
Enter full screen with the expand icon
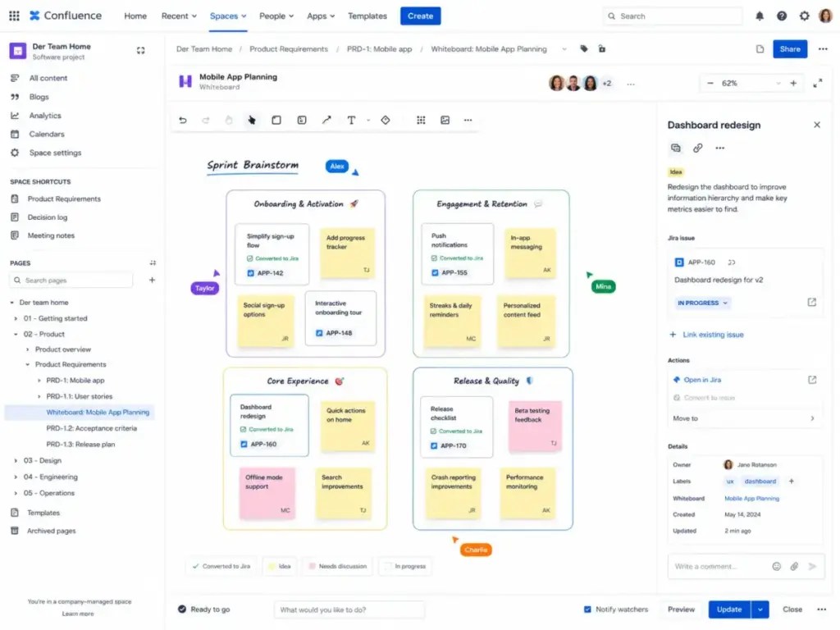tap(818, 83)
